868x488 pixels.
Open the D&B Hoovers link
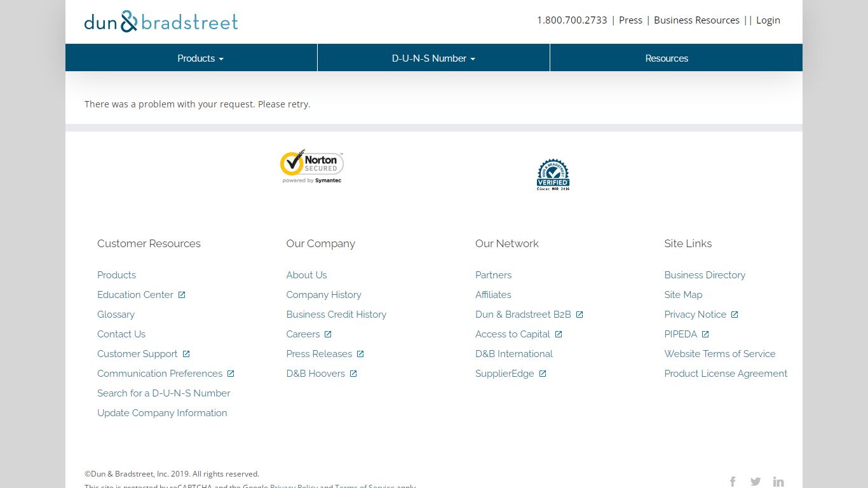[316, 374]
